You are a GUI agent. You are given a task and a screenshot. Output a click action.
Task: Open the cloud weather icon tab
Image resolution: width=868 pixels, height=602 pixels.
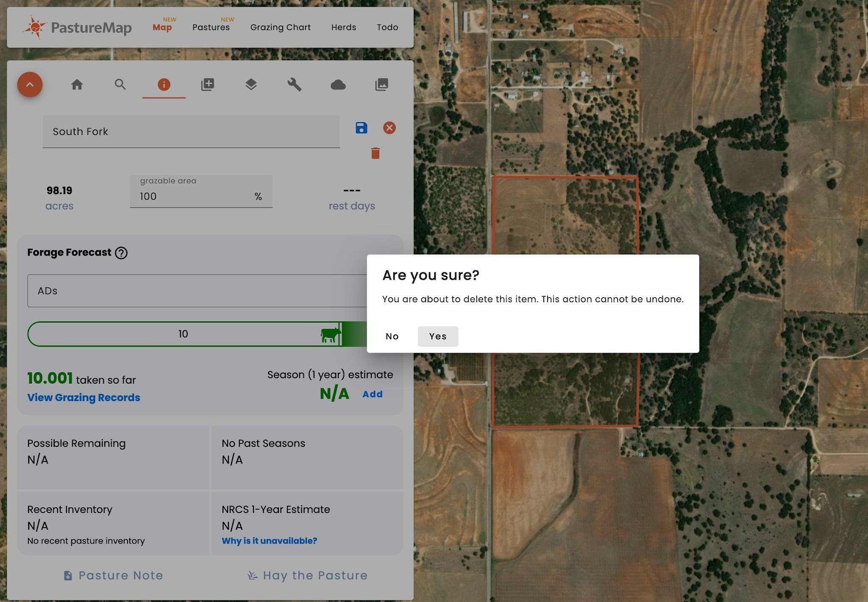[x=338, y=85]
